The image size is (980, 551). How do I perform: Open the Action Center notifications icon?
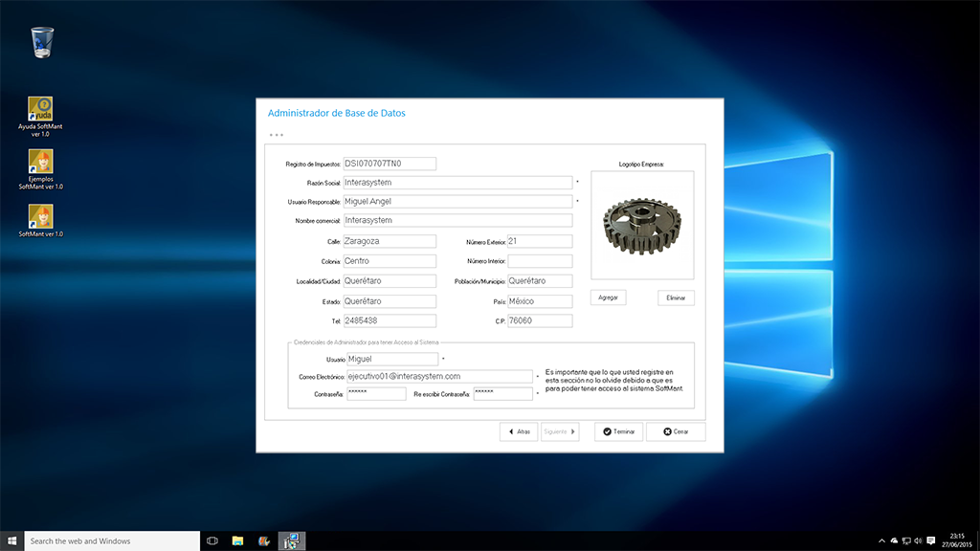[930, 540]
